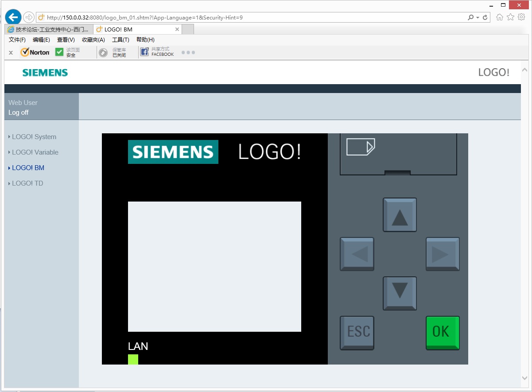
Task: Switch to the 技术论坛 browser tab
Action: tap(49, 29)
